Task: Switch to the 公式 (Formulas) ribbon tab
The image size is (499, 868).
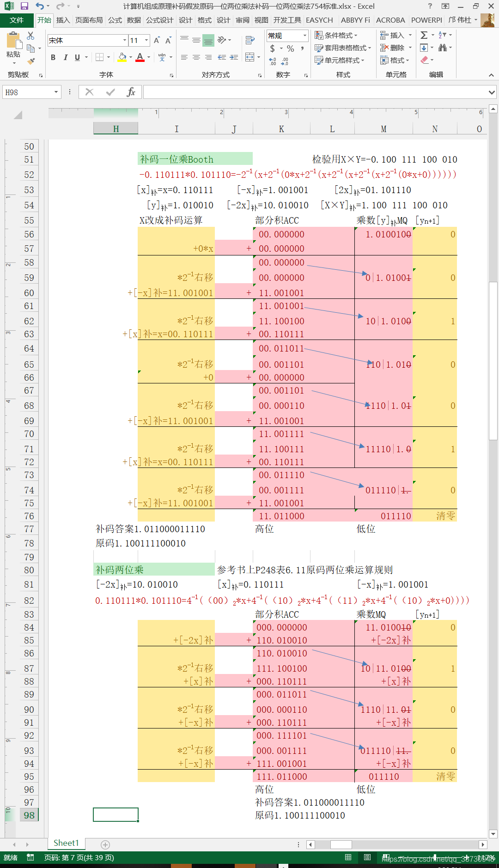Action: 115,20
